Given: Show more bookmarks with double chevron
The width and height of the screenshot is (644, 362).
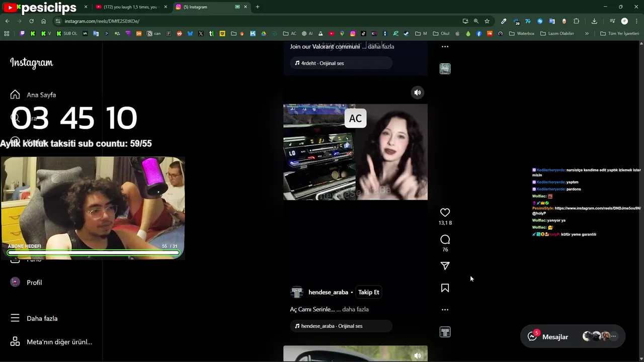Looking at the screenshot, I should point(587,34).
